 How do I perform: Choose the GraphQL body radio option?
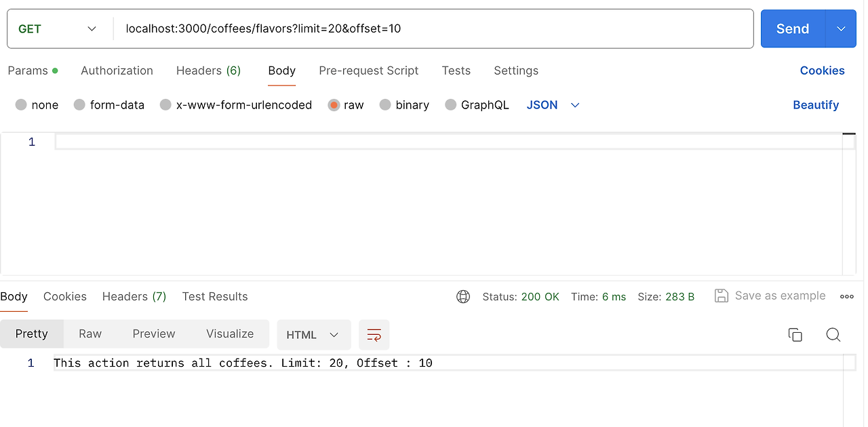click(451, 105)
